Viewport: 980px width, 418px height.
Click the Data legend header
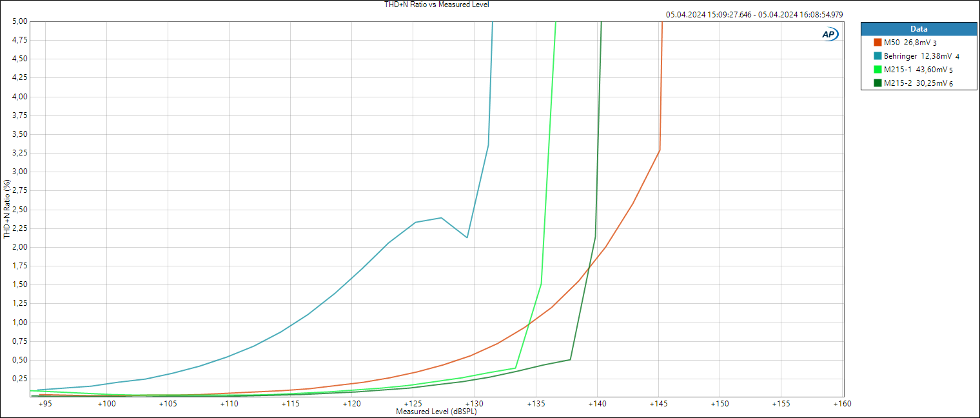click(919, 29)
